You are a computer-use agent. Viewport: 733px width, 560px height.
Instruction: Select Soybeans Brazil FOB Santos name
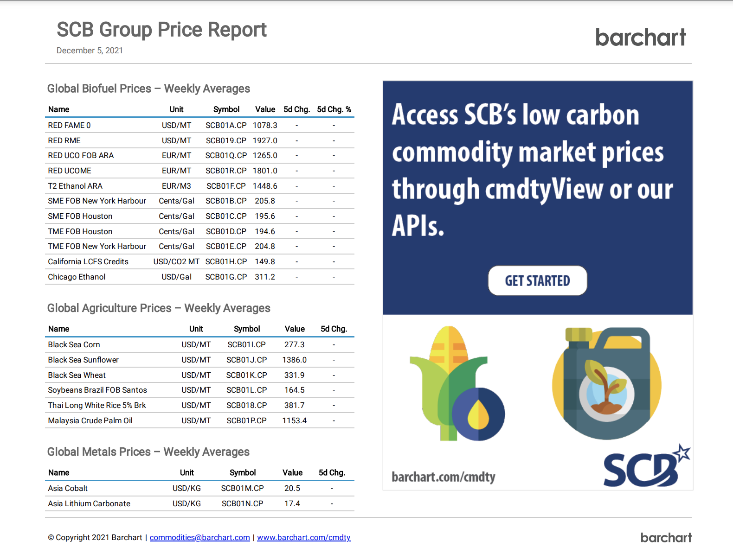click(97, 390)
